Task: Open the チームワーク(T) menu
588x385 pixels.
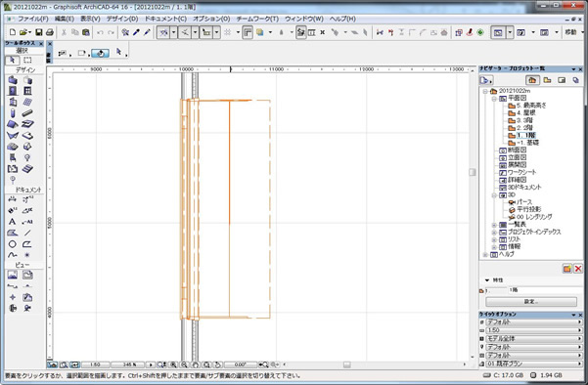Action: click(x=257, y=19)
